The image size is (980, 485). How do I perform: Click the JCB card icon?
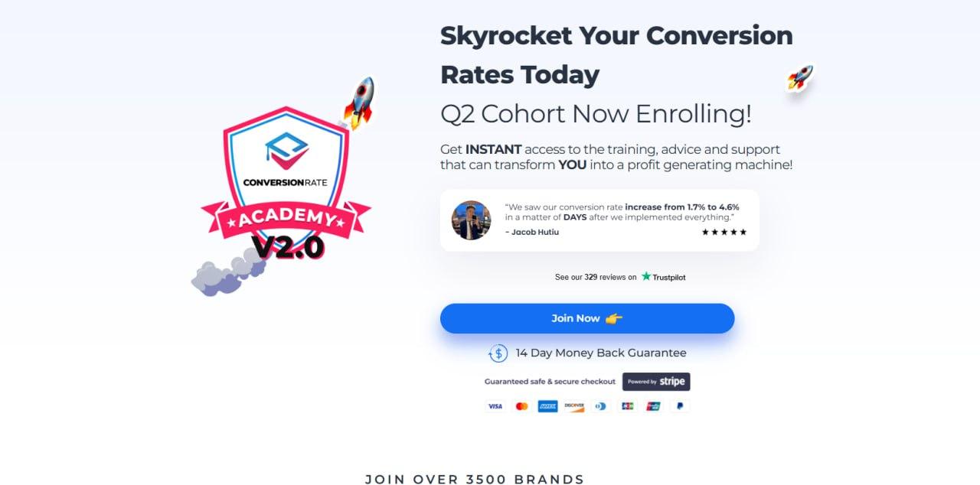627,406
